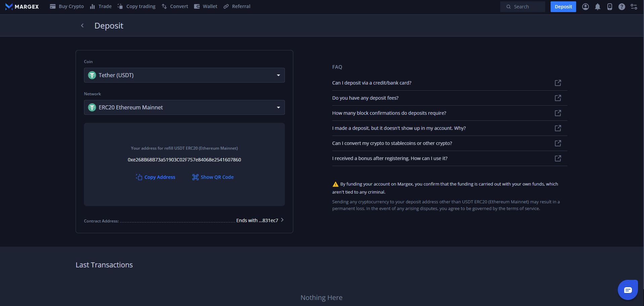Open the help question mark icon
Screen dimensions: 644x306
(x=621, y=7)
